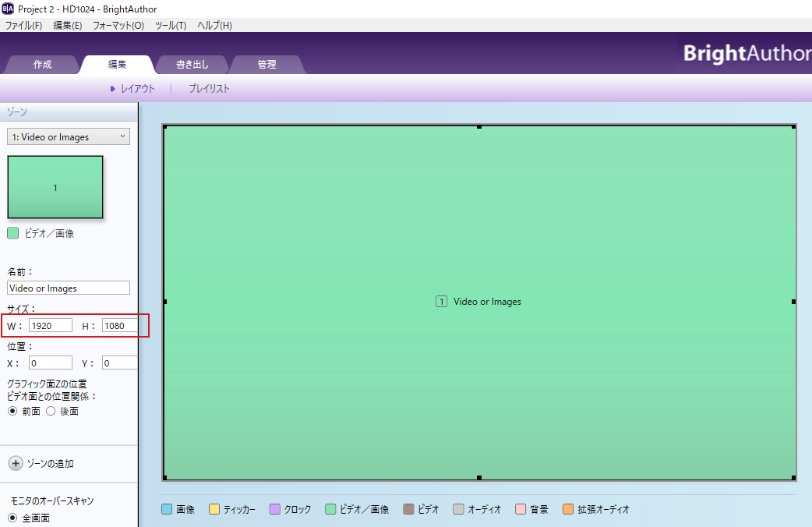Select the 後面 radio button

click(51, 411)
